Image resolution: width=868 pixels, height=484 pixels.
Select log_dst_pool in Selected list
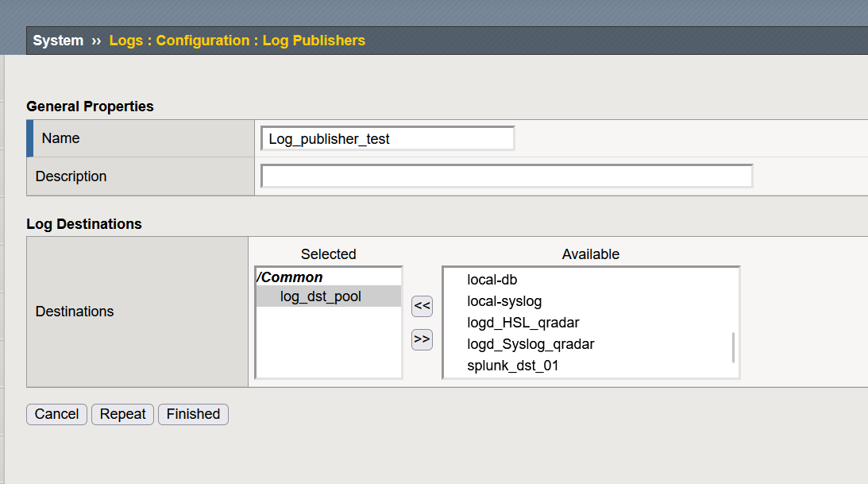click(x=328, y=296)
